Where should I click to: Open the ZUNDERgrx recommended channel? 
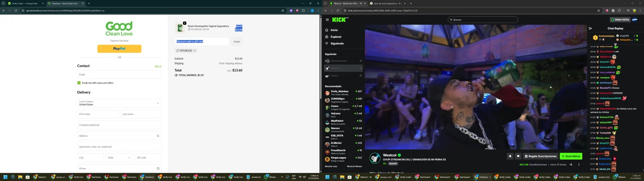[x=343, y=100]
